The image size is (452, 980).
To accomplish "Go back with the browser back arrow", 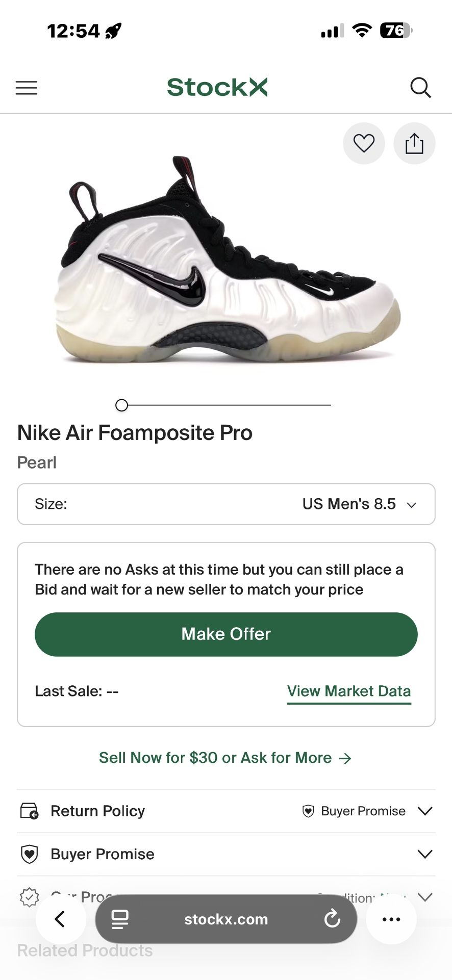I will coord(60,919).
